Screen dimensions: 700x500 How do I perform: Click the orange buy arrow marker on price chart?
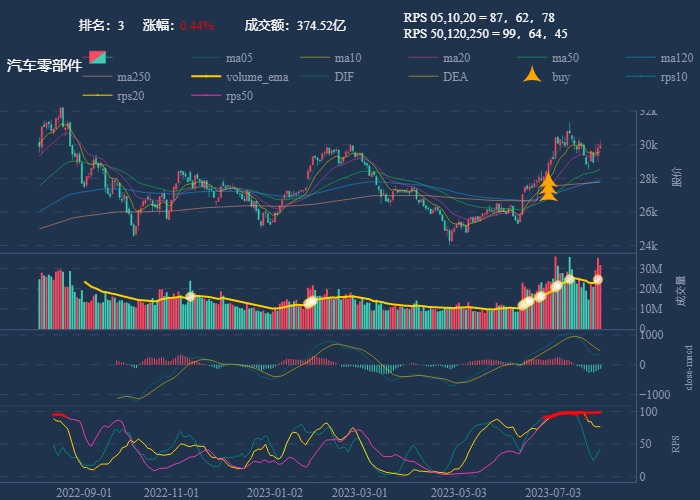click(548, 187)
